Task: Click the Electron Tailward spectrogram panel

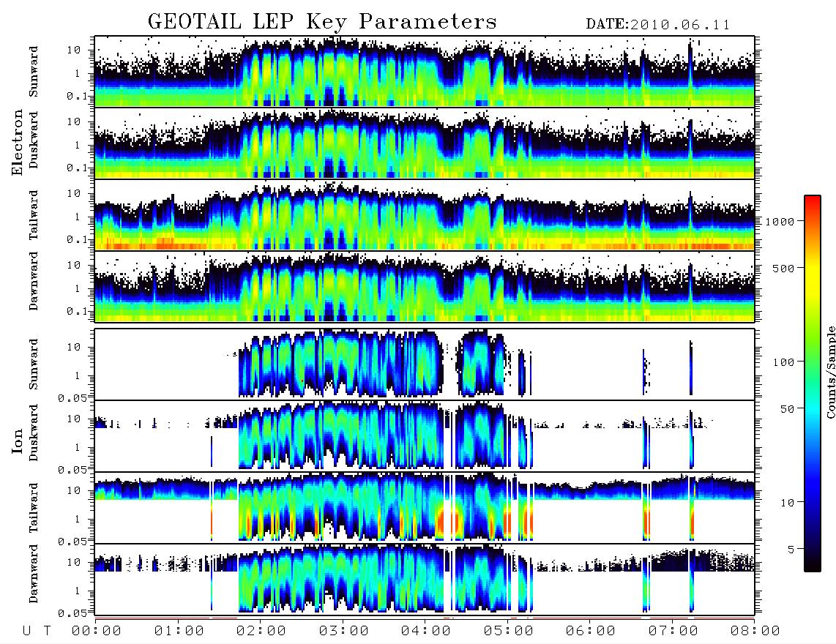Action: tap(425, 215)
